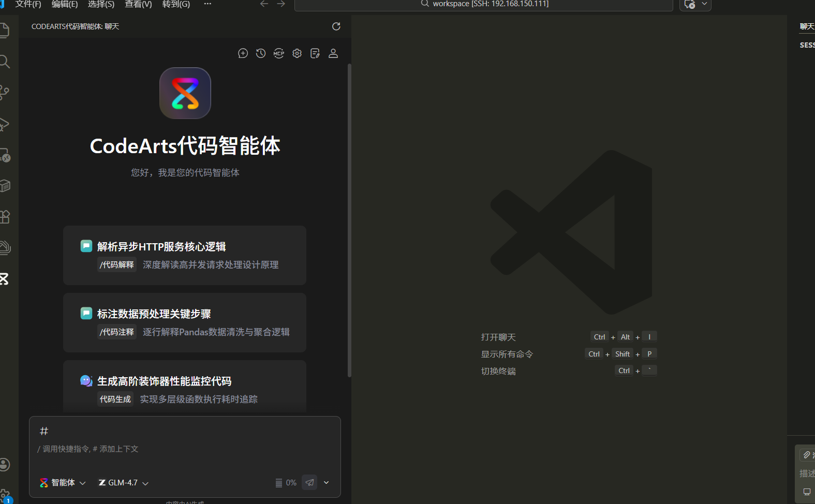Open Explorer in the activity bar
The image size is (815, 504).
(4, 31)
